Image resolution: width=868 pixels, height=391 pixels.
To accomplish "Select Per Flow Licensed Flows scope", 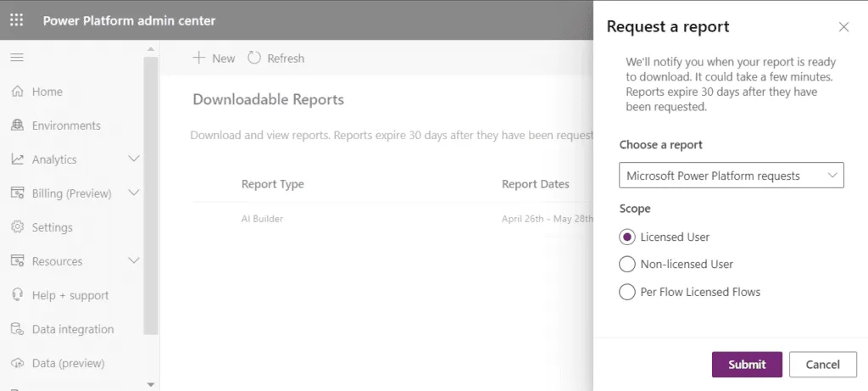I will click(626, 292).
